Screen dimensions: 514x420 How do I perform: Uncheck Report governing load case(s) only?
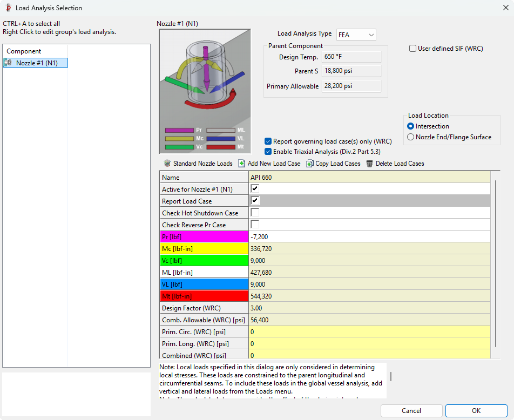pyautogui.click(x=268, y=141)
